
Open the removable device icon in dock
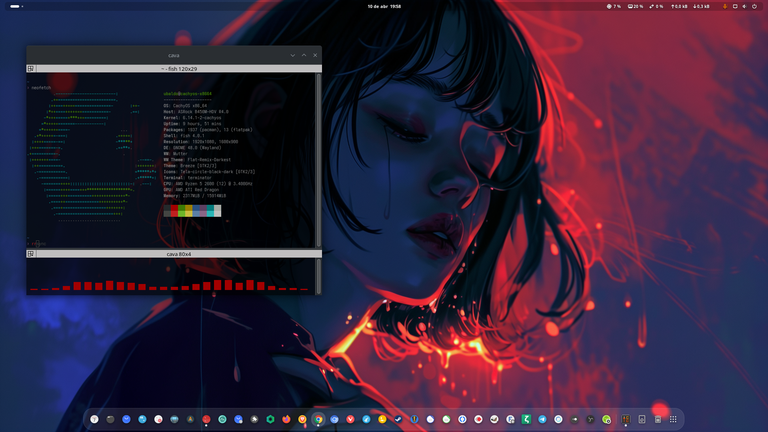[642, 419]
